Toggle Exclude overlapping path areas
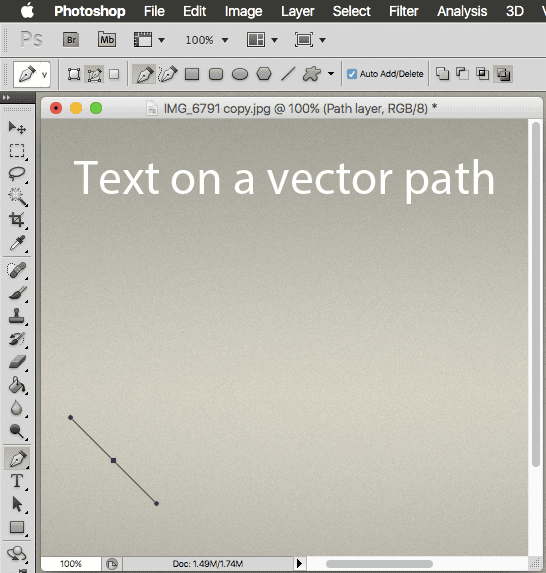Screen dimensions: 546x573 503,74
